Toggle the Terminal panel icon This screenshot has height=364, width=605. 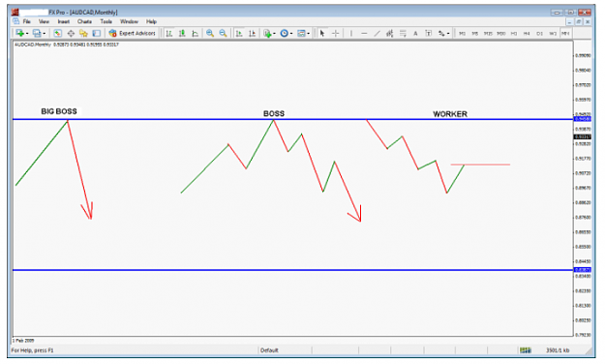(97, 33)
